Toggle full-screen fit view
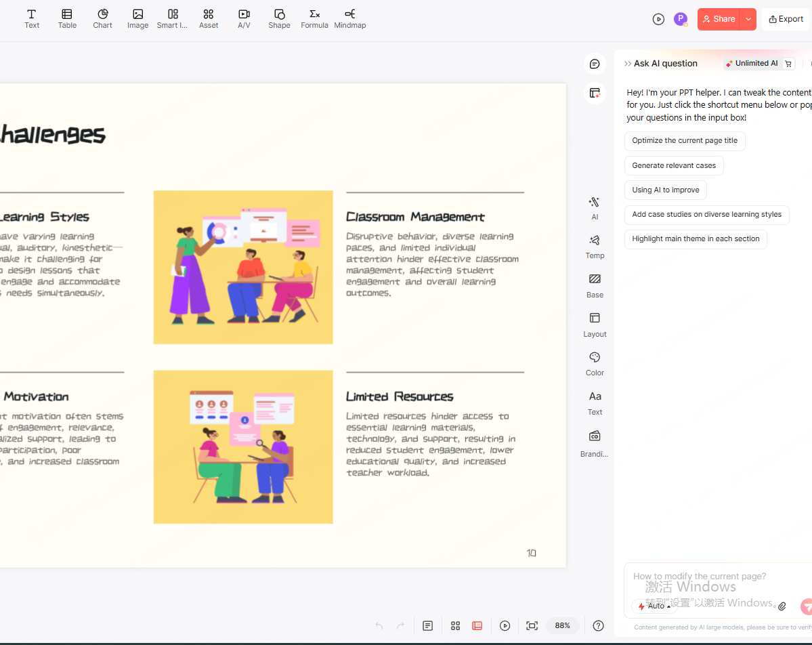 [532, 625]
